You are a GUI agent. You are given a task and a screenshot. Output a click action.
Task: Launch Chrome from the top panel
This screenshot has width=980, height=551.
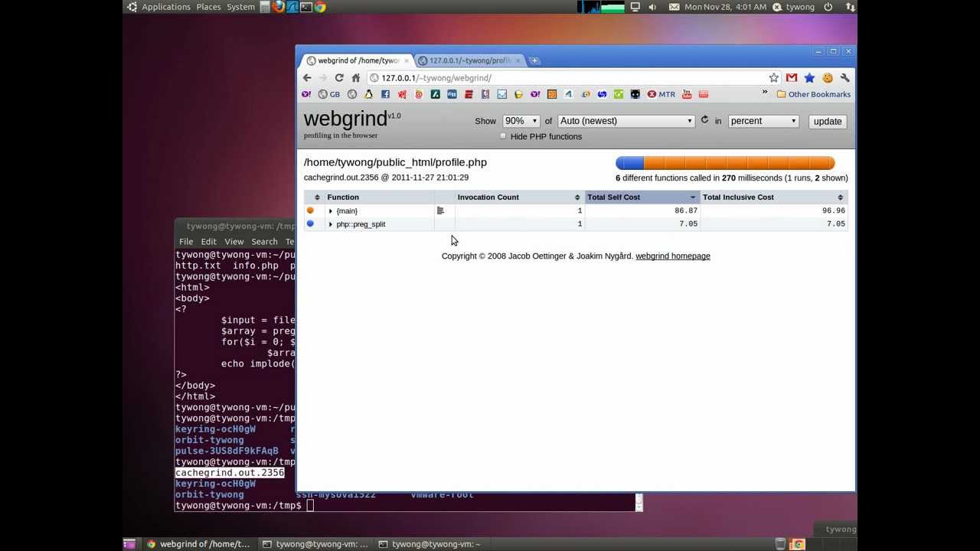pos(320,7)
